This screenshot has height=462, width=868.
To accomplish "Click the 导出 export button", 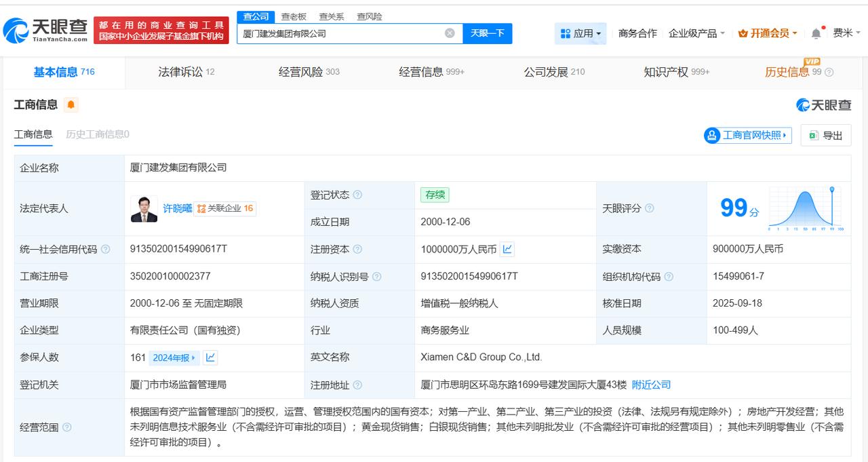I will 825,136.
